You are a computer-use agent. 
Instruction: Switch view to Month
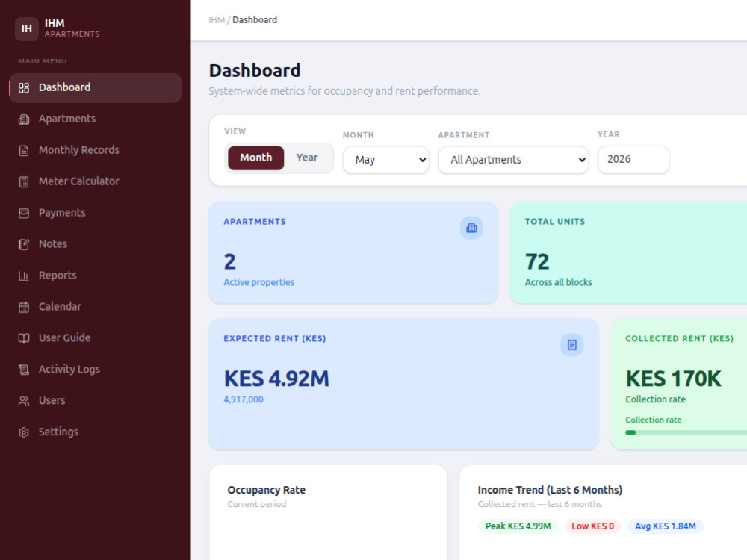[255, 158]
